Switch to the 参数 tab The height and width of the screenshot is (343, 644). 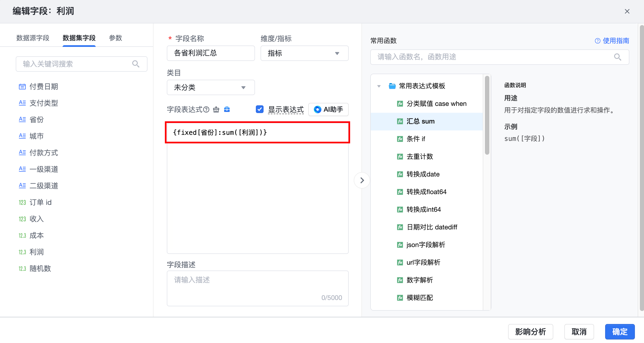click(x=115, y=38)
